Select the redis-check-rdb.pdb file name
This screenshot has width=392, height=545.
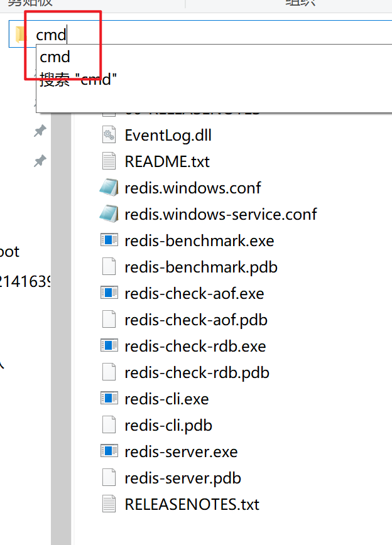coord(197,373)
